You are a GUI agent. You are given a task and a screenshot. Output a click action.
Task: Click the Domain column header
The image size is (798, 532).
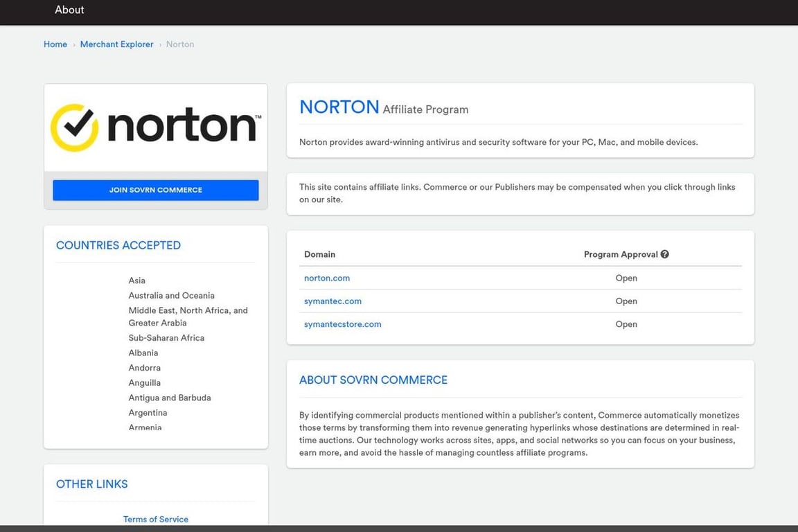click(x=319, y=254)
